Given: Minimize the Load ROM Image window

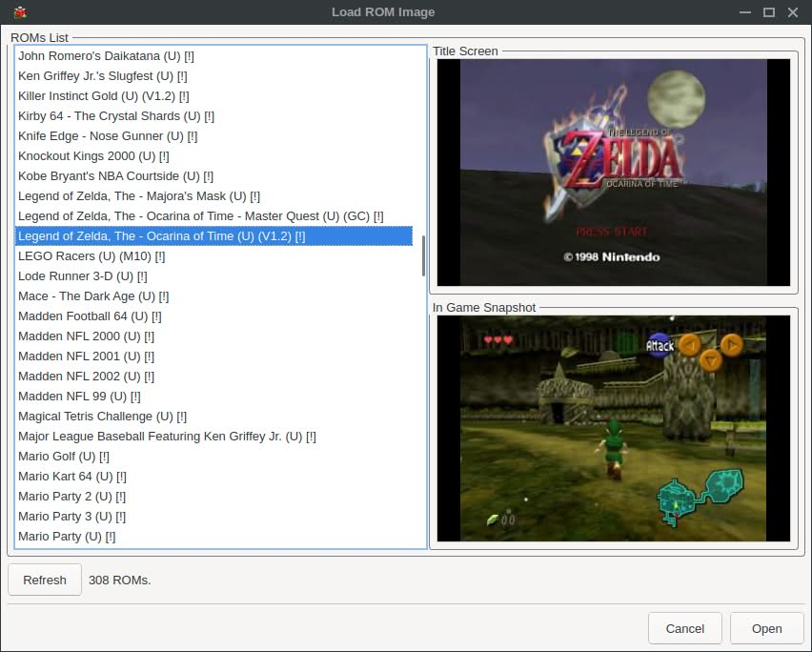Looking at the screenshot, I should [x=744, y=12].
